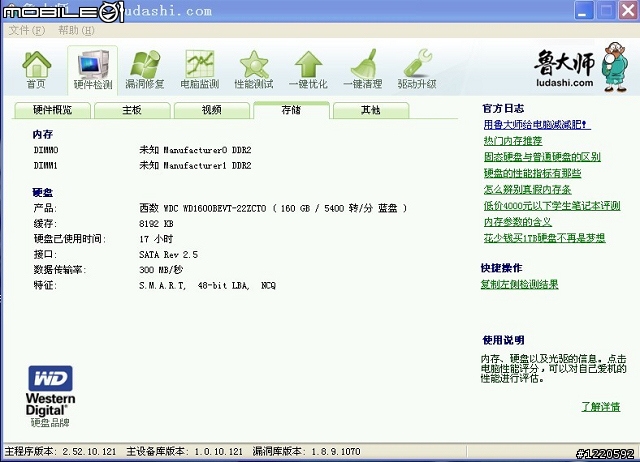Click status bar 主设备库版本 1.0.10.121

(184, 451)
